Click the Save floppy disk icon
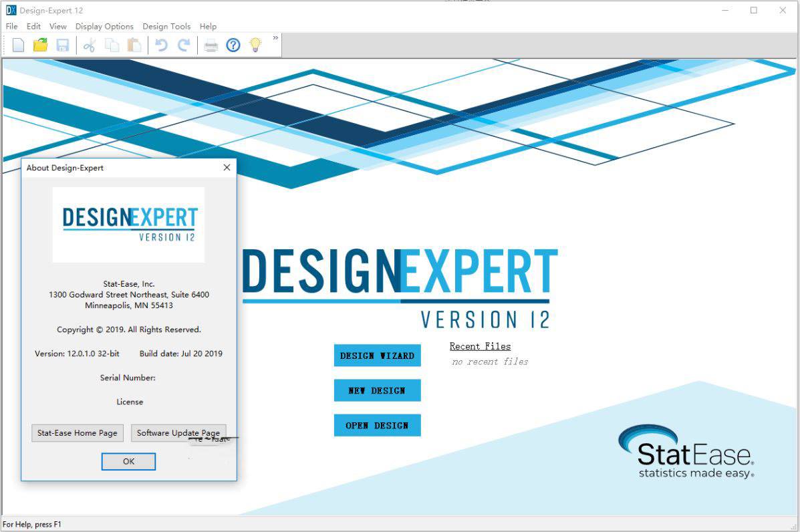This screenshot has height=532, width=800. (x=62, y=45)
